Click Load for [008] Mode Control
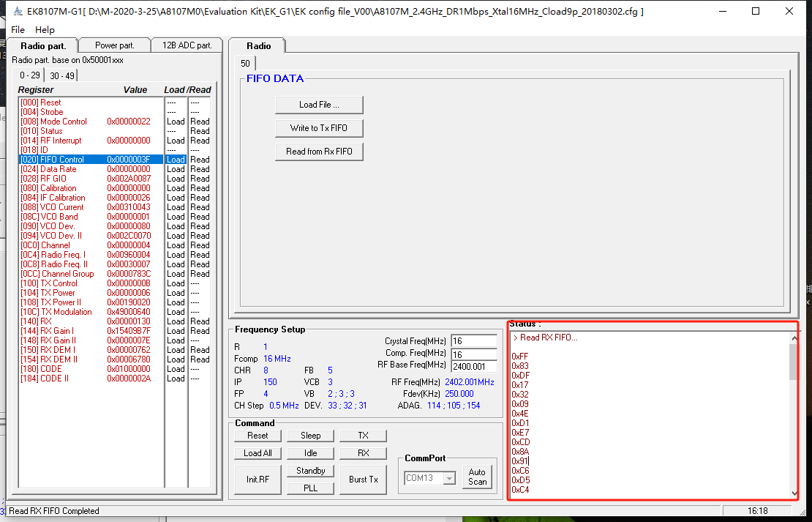Screen dimensions: 812x522 (176, 122)
